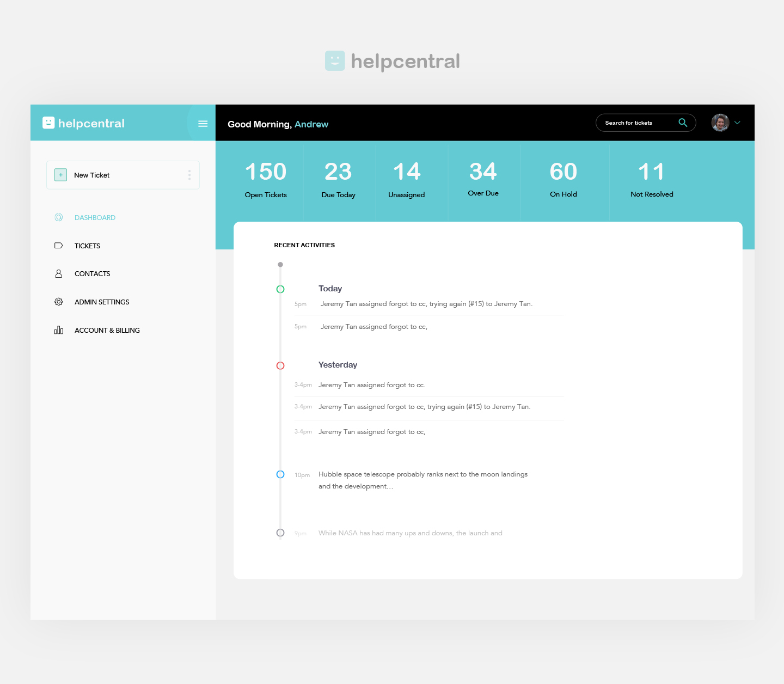Open the Admin Settings menu item
The width and height of the screenshot is (784, 684).
pyautogui.click(x=102, y=302)
